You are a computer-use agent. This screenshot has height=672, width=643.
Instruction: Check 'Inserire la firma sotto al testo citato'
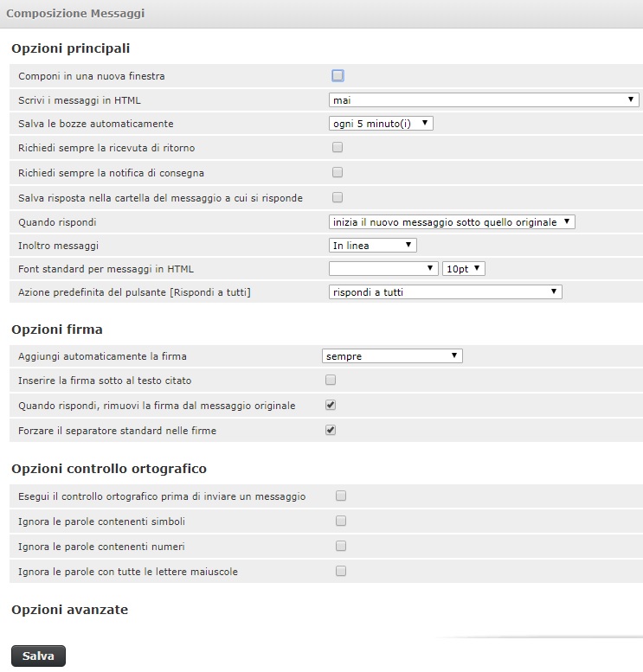coord(331,380)
